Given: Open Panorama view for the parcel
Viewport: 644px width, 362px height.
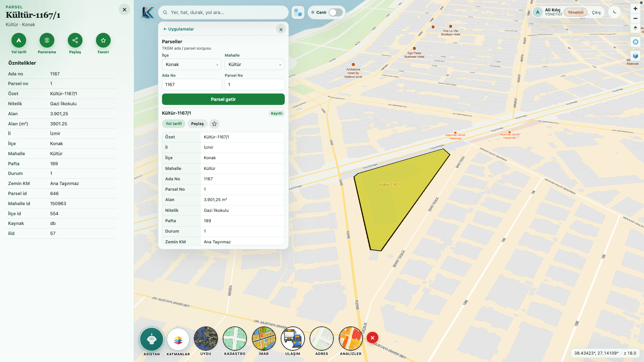Looking at the screenshot, I should (47, 40).
